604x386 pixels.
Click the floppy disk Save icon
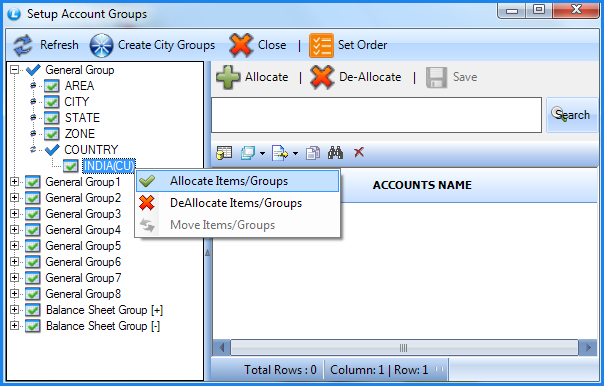(x=436, y=77)
